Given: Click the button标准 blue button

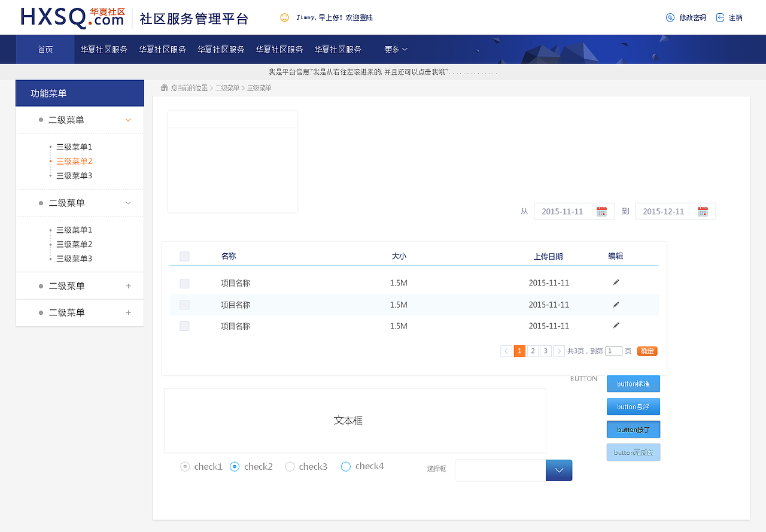Looking at the screenshot, I should (x=633, y=384).
